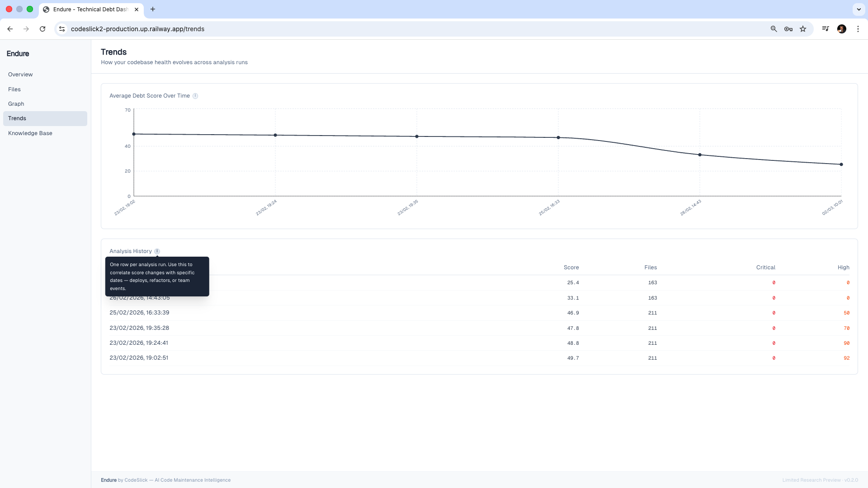Open the tab search chevron
The image size is (868, 488).
[x=858, y=9]
